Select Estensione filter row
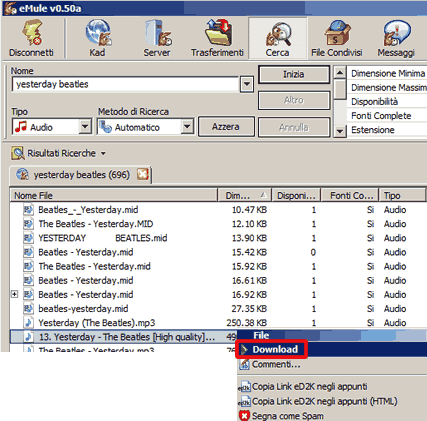 [387, 130]
